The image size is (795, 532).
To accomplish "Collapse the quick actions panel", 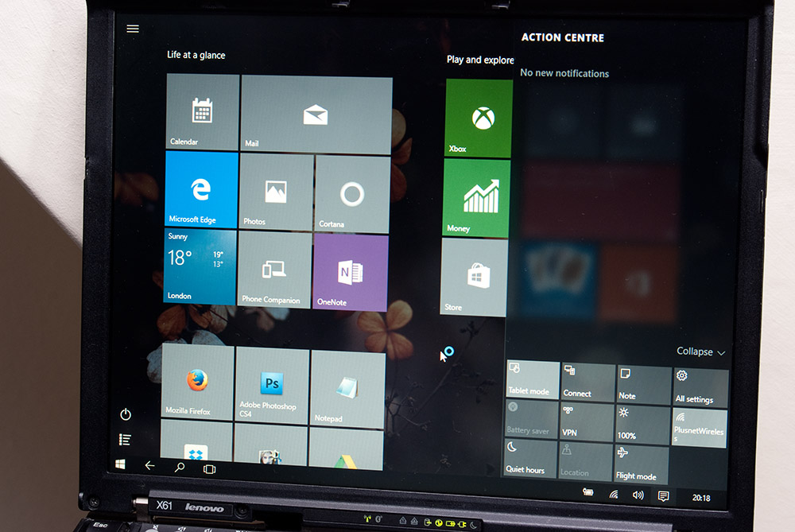I will pos(700,351).
